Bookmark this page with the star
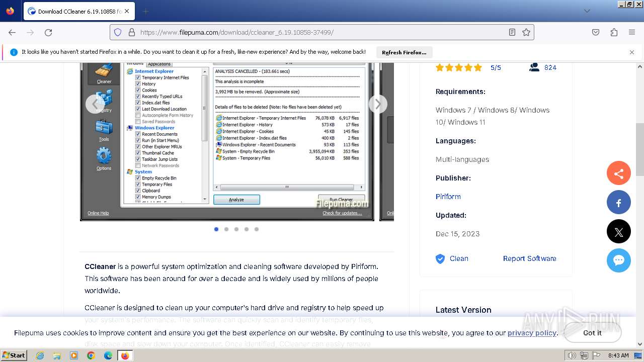This screenshot has width=644, height=362. pyautogui.click(x=526, y=32)
